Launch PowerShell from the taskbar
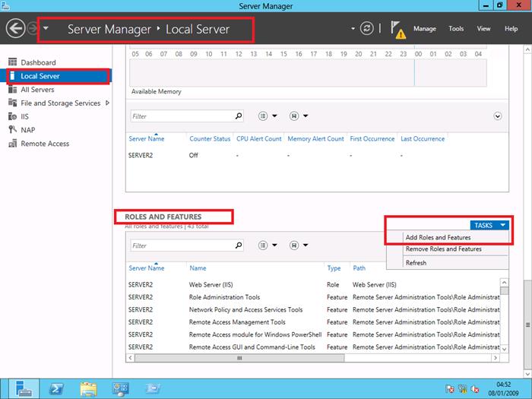The image size is (532, 399). click(56, 389)
